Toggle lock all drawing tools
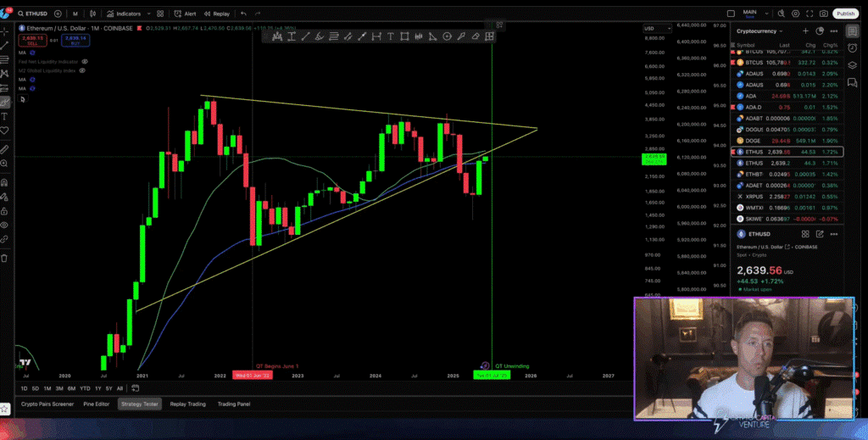The width and height of the screenshot is (868, 440). coord(4,211)
